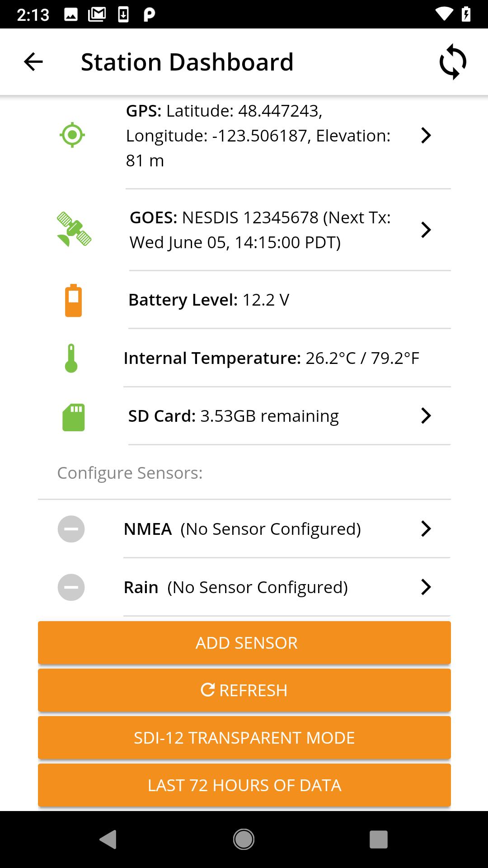Open SDI-12 TRANSPARENT MODE

coord(244,737)
